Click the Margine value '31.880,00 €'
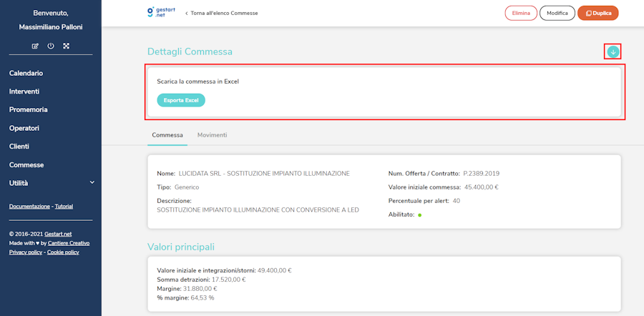The height and width of the screenshot is (316, 644). point(200,289)
